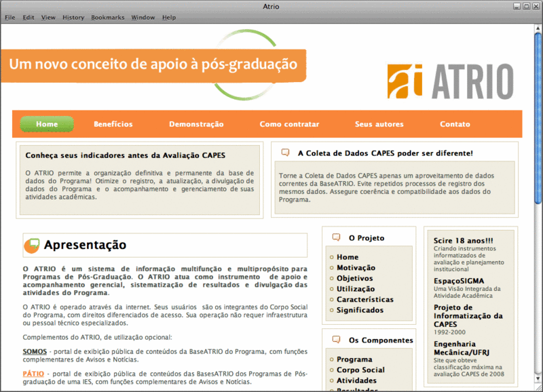The width and height of the screenshot is (543, 392).
Task: Open Corpo Social under Os Componentes
Action: click(x=360, y=370)
